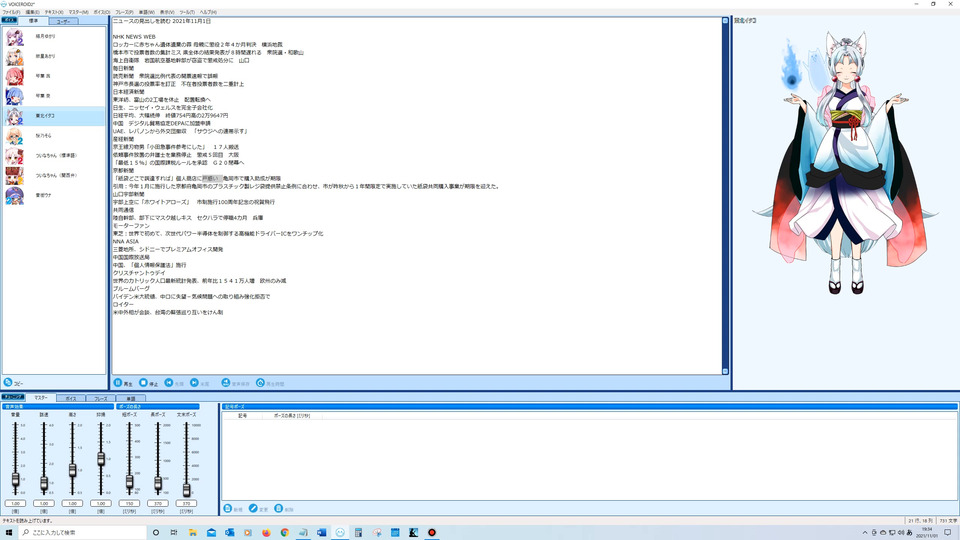Delete symbol pause using 削除 icon
960x540 pixels.
(279, 509)
